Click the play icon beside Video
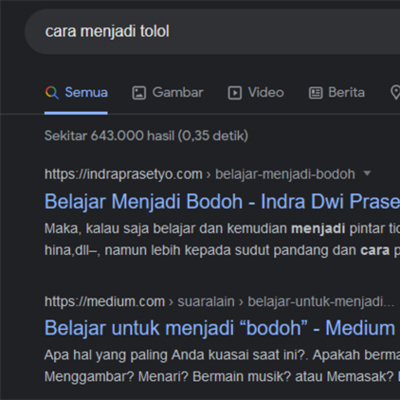 tap(235, 93)
